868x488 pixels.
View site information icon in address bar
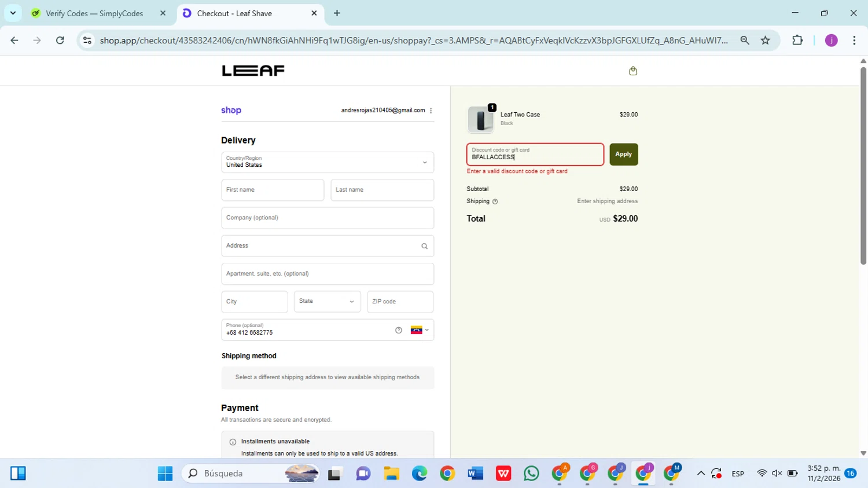tap(87, 40)
